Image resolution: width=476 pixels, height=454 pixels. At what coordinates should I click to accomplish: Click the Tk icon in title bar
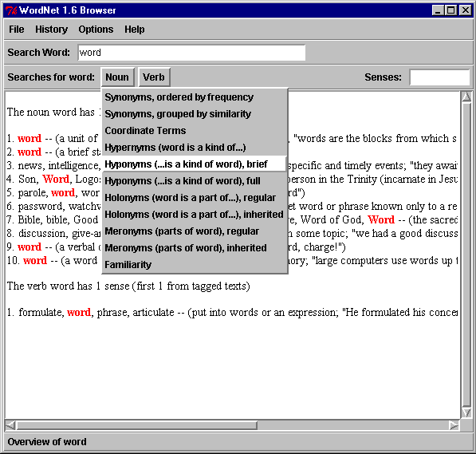click(11, 10)
